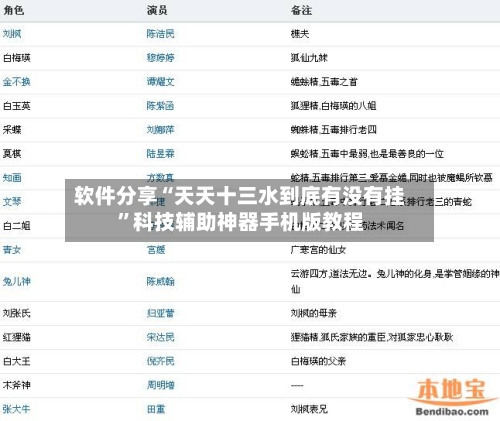The width and height of the screenshot is (500, 421).
Task: Click actor link 宫媛
Action: 156,250
